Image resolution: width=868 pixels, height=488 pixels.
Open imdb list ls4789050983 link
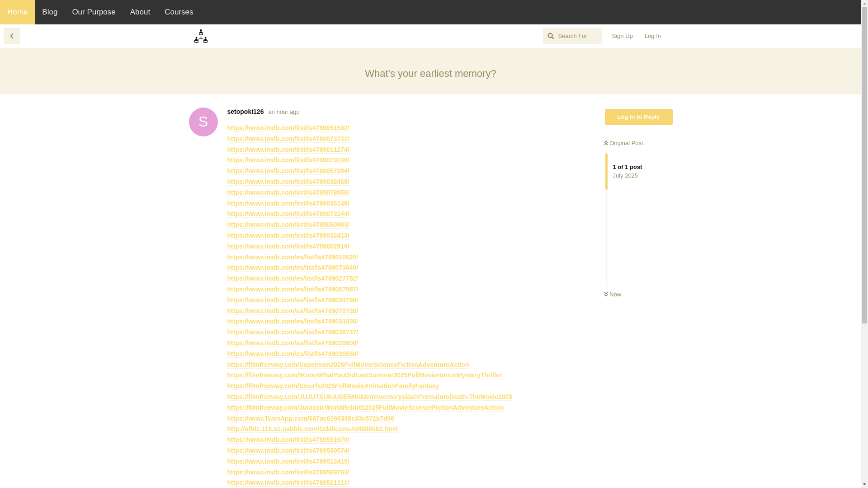pos(288,225)
